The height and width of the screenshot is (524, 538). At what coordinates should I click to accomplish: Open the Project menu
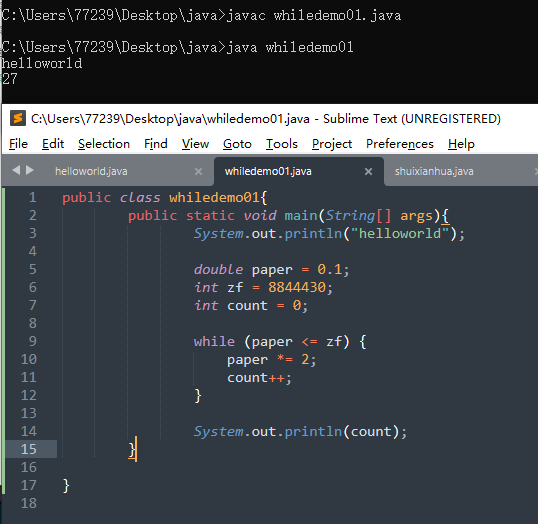332,144
